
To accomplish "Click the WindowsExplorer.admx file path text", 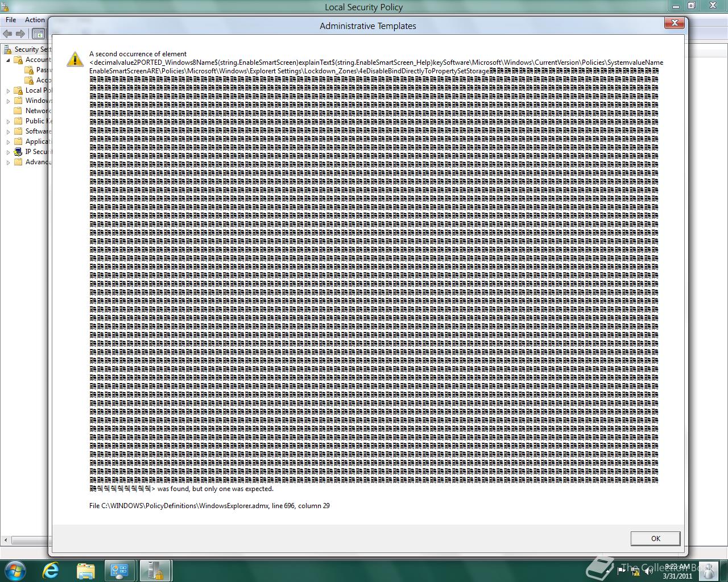I will pyautogui.click(x=209, y=506).
